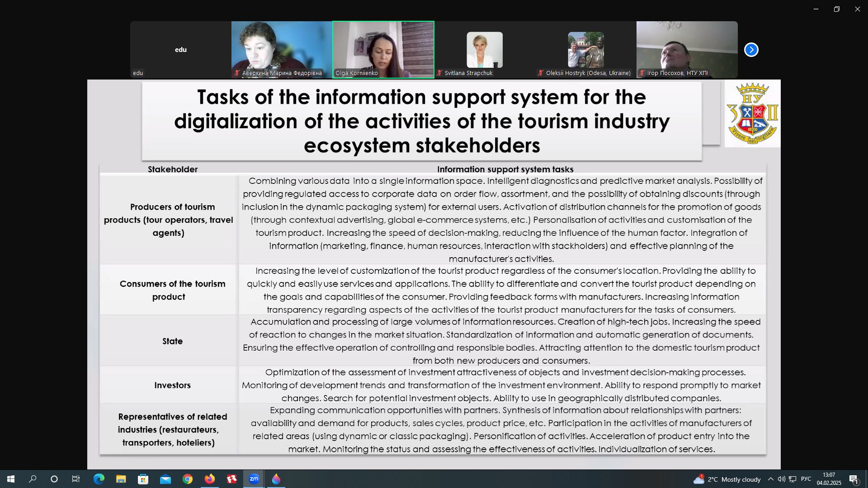The image size is (868, 488).
Task: Switch to Firefox in the taskbar
Action: (209, 479)
